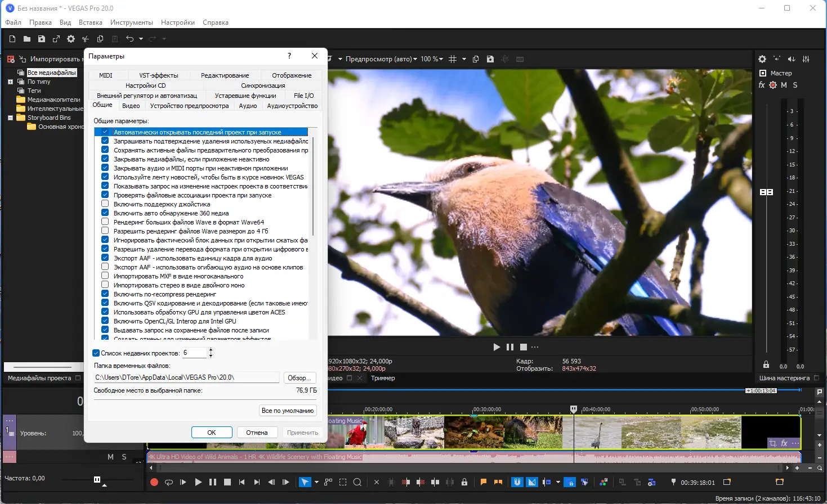This screenshot has width=827, height=504.
Task: Click the grid overlay icon in preview toolbar
Action: pyautogui.click(x=453, y=59)
